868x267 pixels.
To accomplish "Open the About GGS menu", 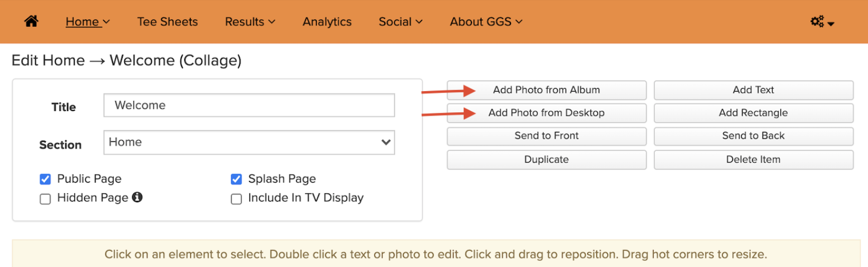I will (486, 22).
